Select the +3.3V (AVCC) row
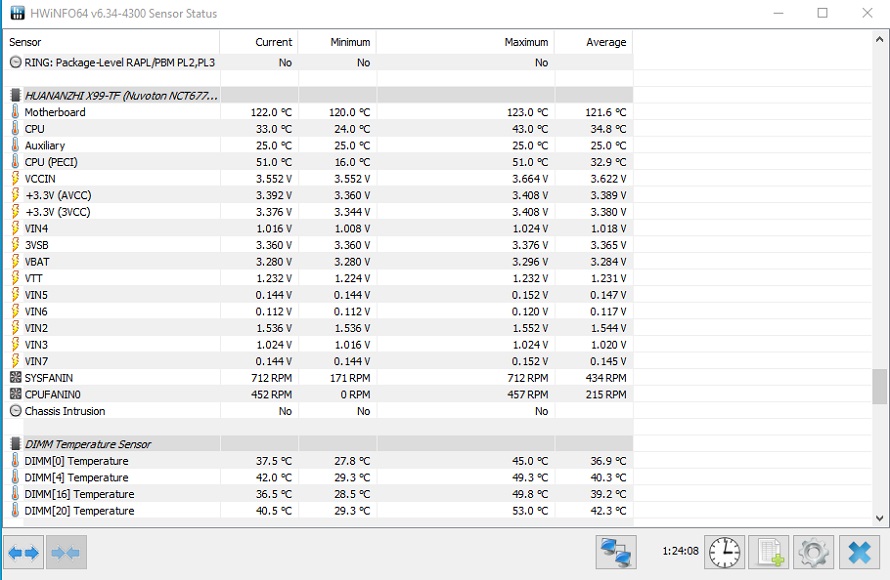The height and width of the screenshot is (580, 890). [318, 195]
